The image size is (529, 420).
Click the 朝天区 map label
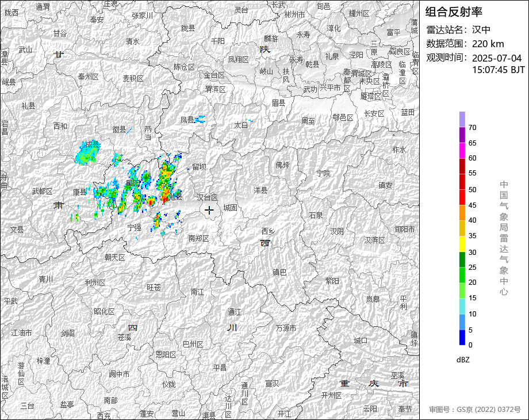pyautogui.click(x=114, y=257)
